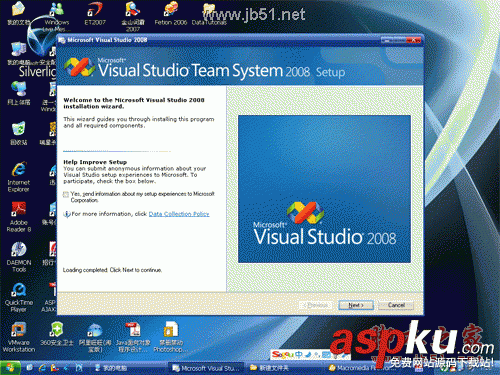
Task: Open the first top-left desktop folder (我的文档)
Action: (x=19, y=13)
